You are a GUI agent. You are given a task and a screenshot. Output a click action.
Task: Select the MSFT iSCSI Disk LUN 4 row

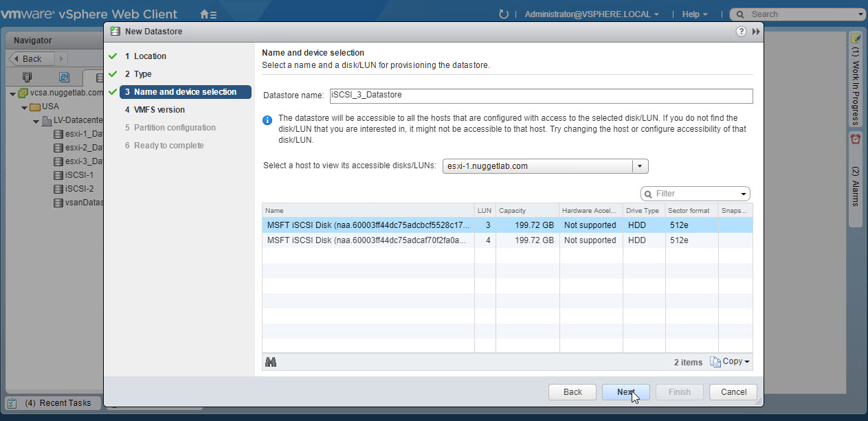coord(370,240)
